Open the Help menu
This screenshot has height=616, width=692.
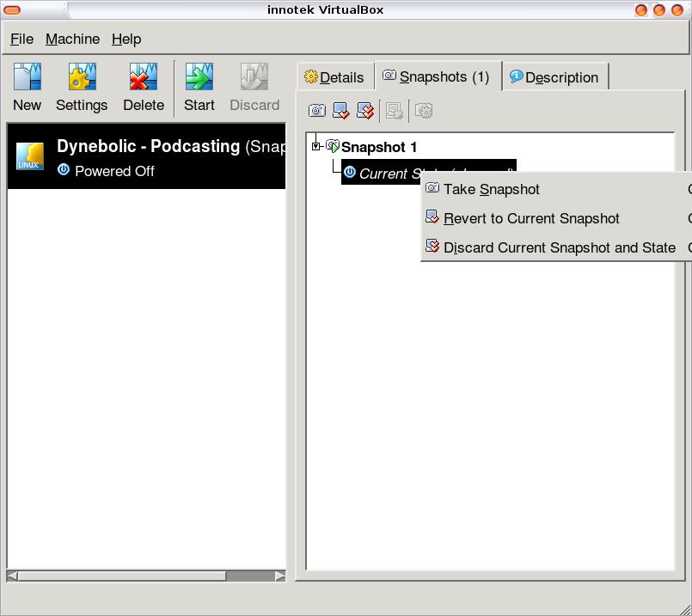point(126,39)
